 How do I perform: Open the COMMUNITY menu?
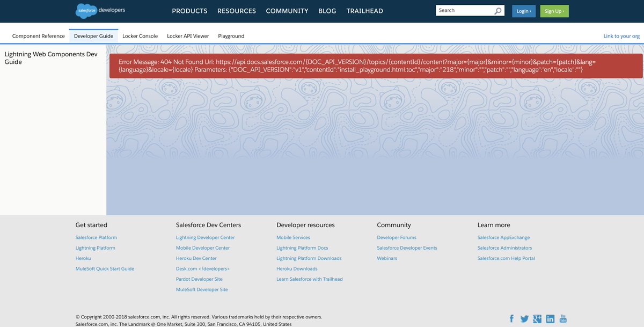(287, 11)
